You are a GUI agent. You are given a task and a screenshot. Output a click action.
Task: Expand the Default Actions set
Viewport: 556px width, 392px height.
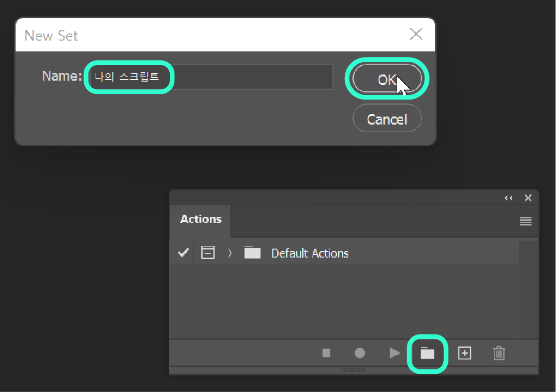(229, 253)
